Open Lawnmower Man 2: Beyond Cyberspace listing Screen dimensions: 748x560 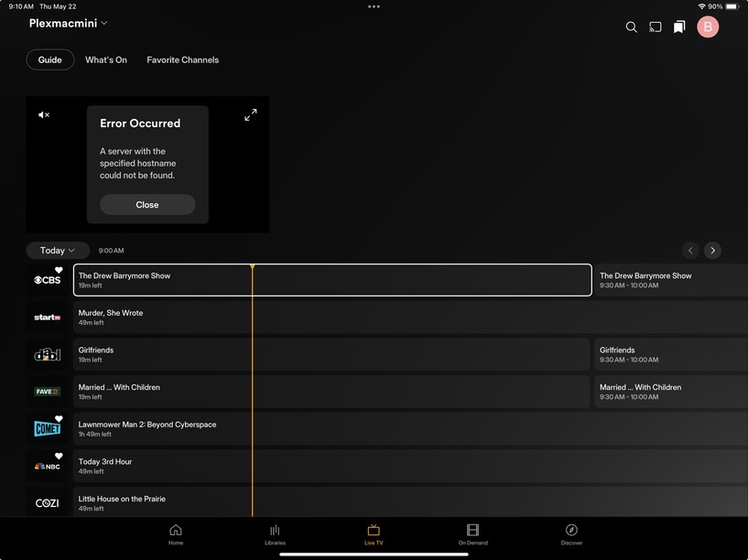(x=410, y=428)
